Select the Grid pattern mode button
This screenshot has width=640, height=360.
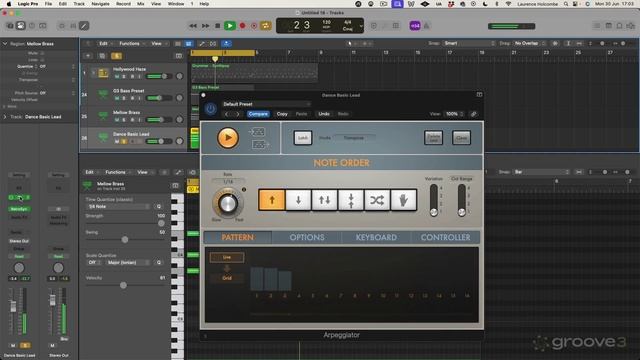tap(227, 278)
